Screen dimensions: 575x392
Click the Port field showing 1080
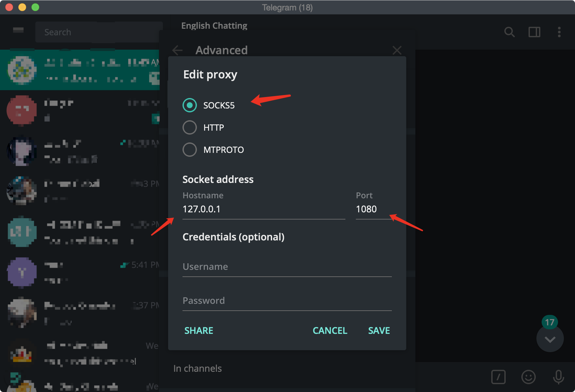(x=374, y=209)
